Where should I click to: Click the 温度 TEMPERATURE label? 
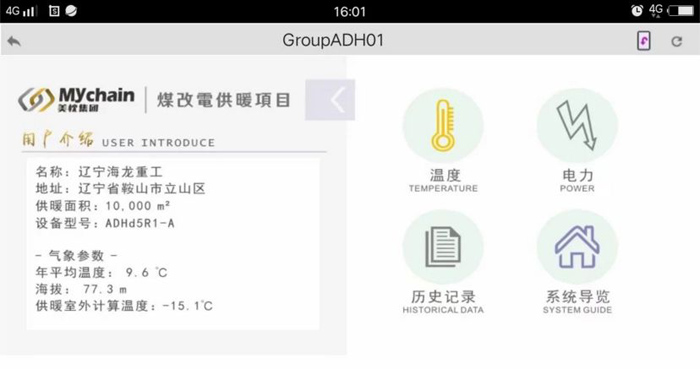click(443, 181)
